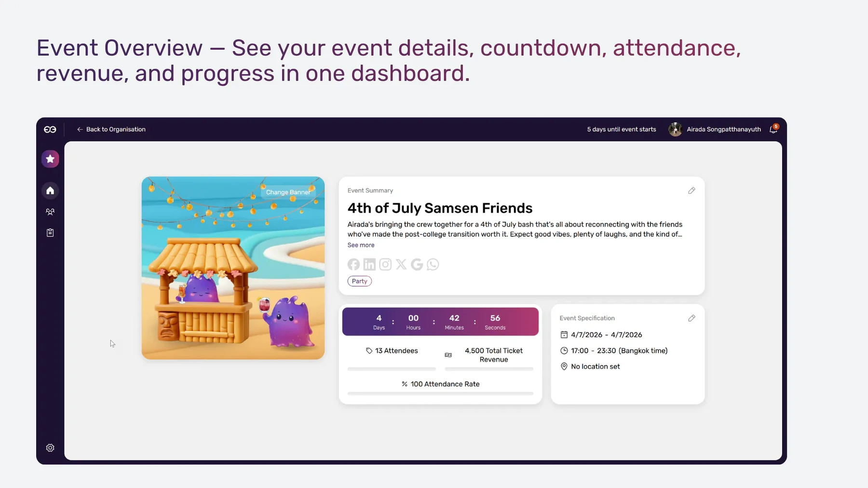
Task: Click the star icon in the sidebar
Action: (x=50, y=159)
